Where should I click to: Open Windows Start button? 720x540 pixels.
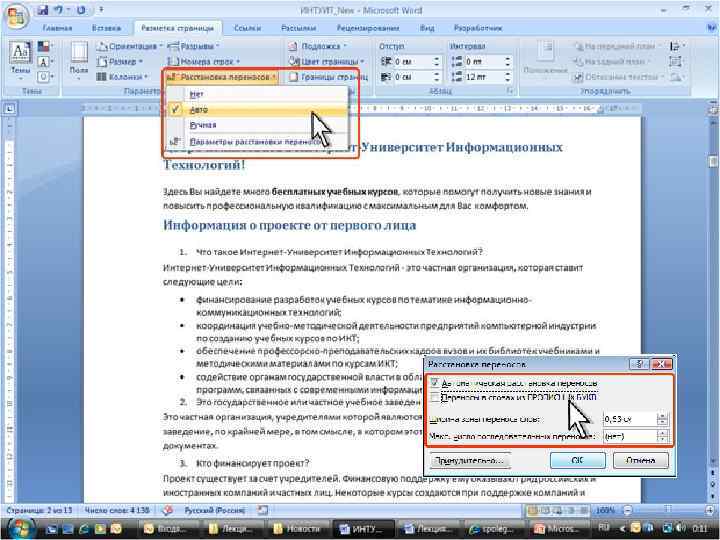pos(19,529)
